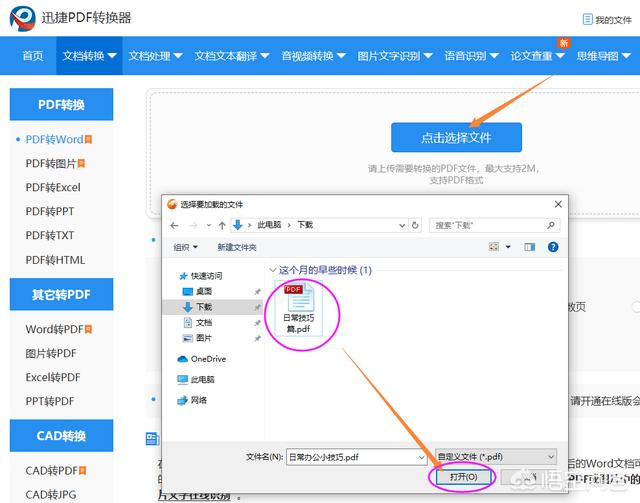640x503 pixels.
Task: Select Word转PDF in sidebar
Action: pos(54,329)
